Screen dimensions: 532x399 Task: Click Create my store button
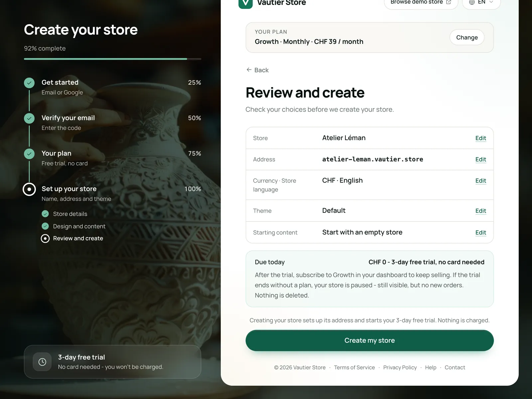coord(369,340)
